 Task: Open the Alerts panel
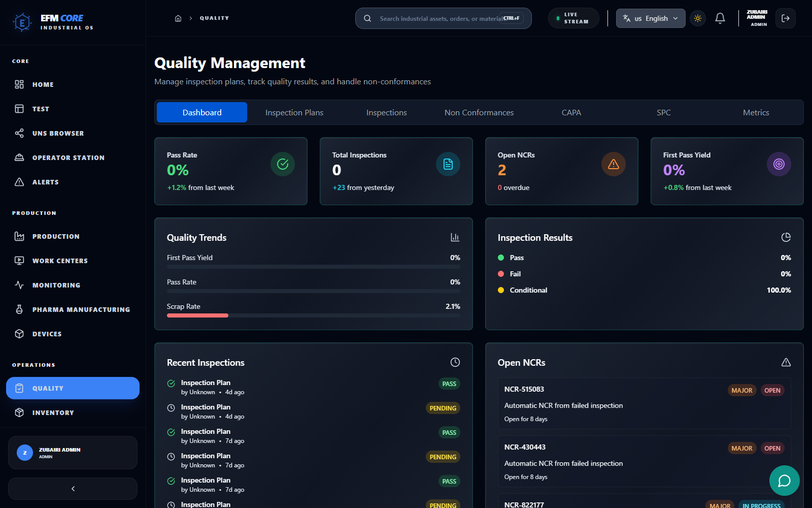click(45, 182)
